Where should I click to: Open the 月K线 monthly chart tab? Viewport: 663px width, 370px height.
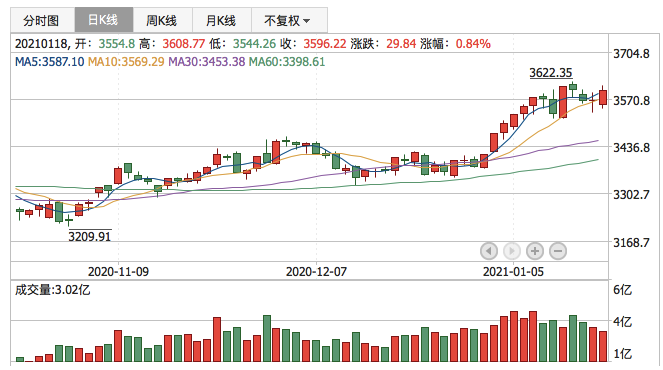click(x=222, y=20)
